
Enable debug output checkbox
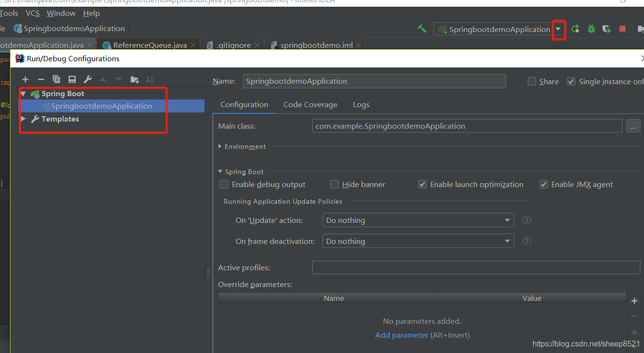[224, 184]
